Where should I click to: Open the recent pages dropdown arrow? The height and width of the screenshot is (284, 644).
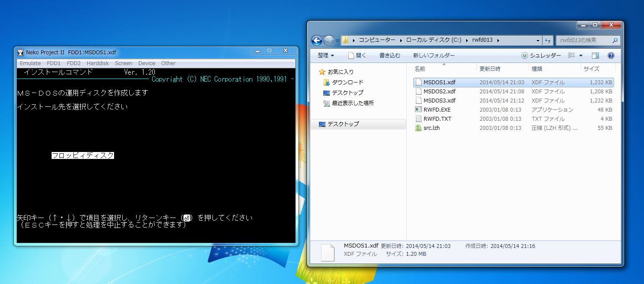(x=337, y=41)
